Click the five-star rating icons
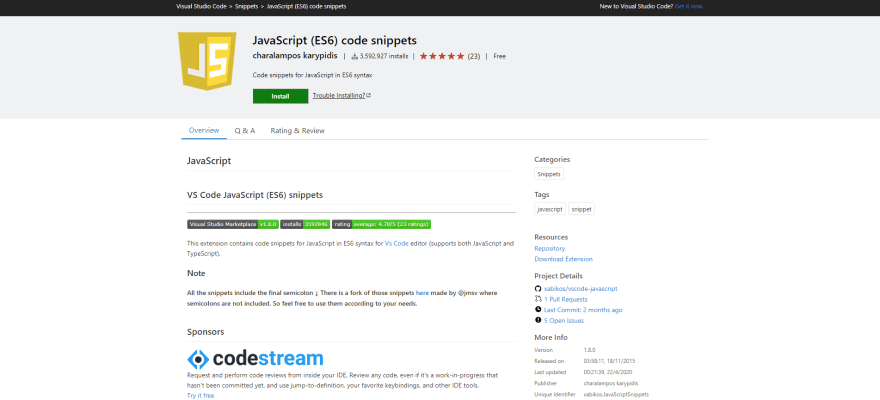 [x=442, y=56]
